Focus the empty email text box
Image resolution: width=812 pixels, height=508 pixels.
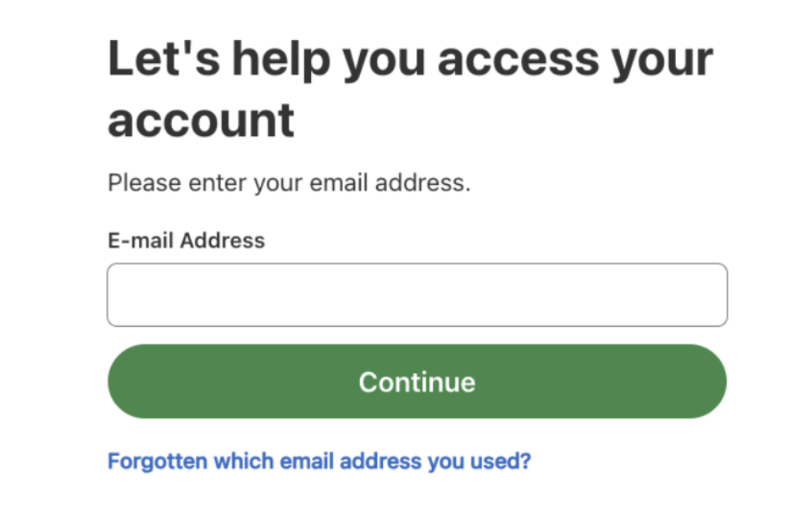(417, 295)
